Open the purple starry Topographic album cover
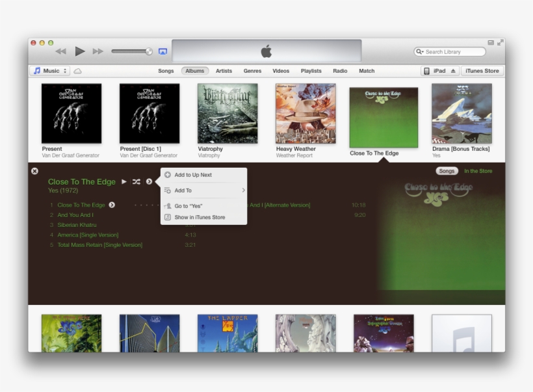Viewport: 533px width, 392px height. tap(383, 333)
